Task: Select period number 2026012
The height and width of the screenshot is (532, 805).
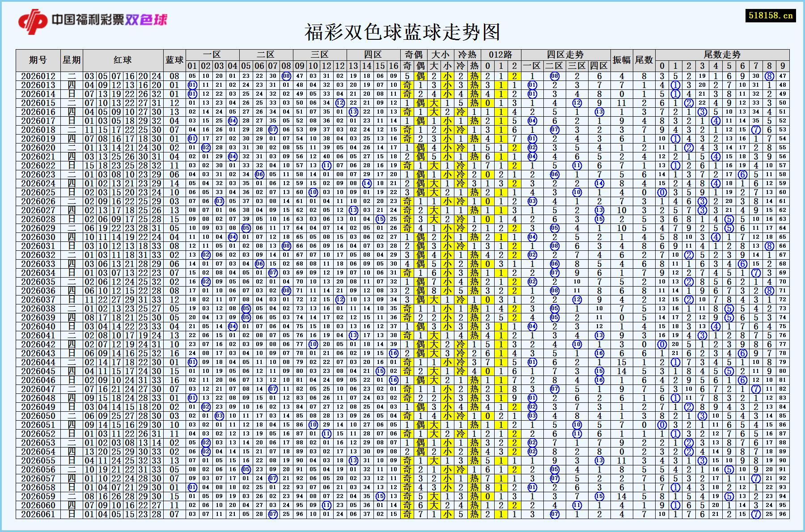Action: point(38,76)
